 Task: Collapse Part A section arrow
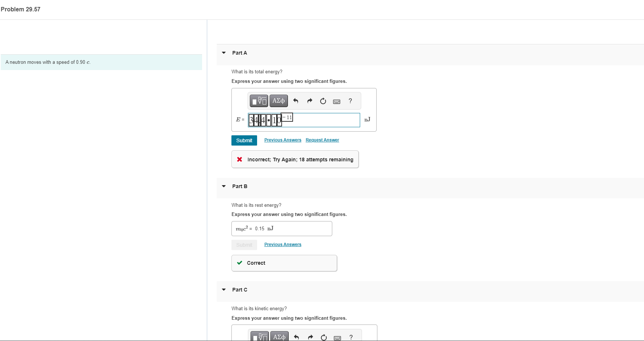click(224, 53)
